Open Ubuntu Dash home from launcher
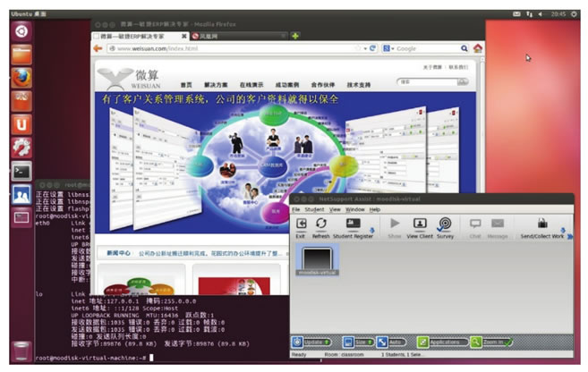 point(21,31)
